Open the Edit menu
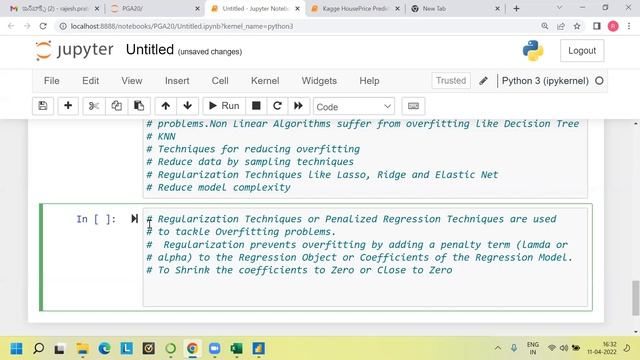The image size is (640, 360). click(90, 81)
